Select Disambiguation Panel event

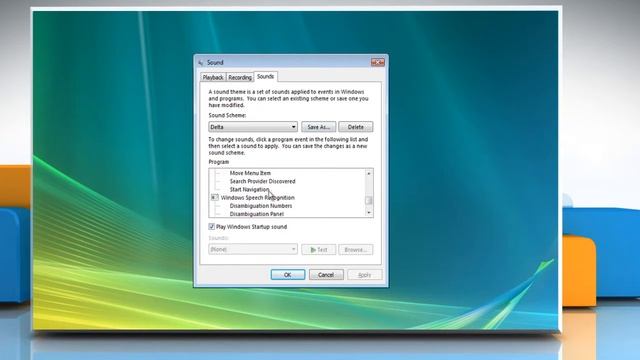(256, 213)
